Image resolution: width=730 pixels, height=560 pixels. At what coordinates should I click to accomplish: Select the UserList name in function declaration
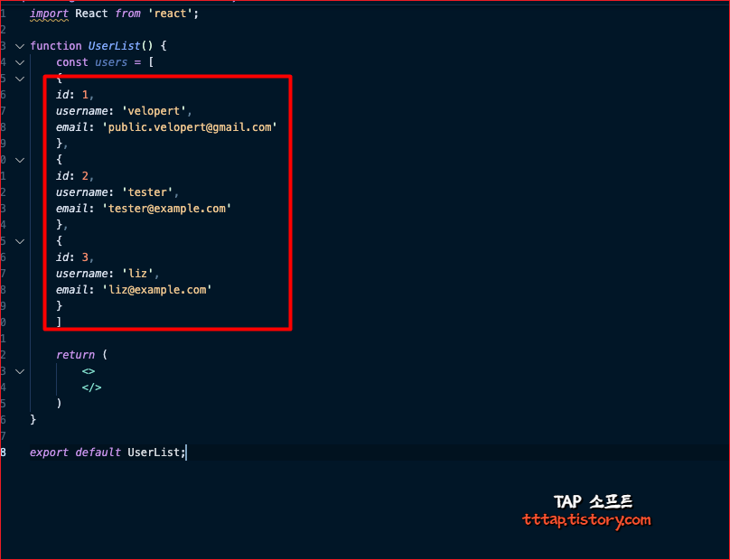[114, 46]
